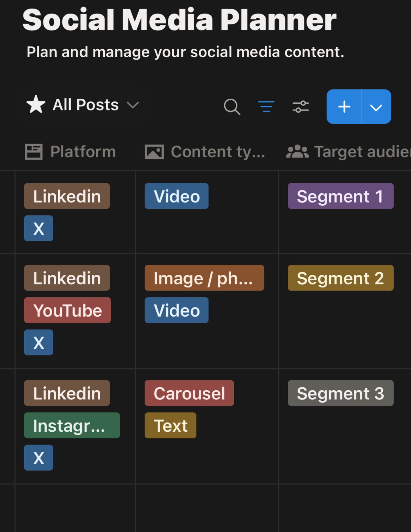Click the Platform column icon

coord(34,152)
